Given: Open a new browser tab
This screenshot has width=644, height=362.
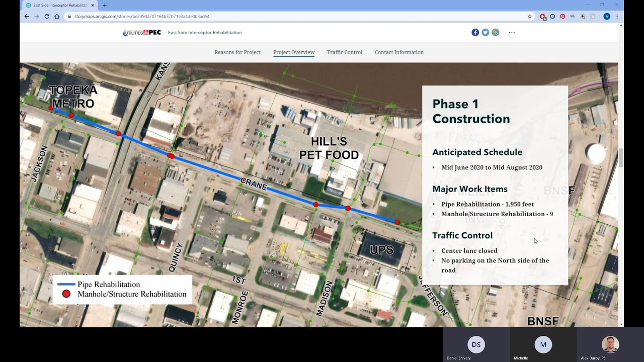Looking at the screenshot, I should [105, 5].
